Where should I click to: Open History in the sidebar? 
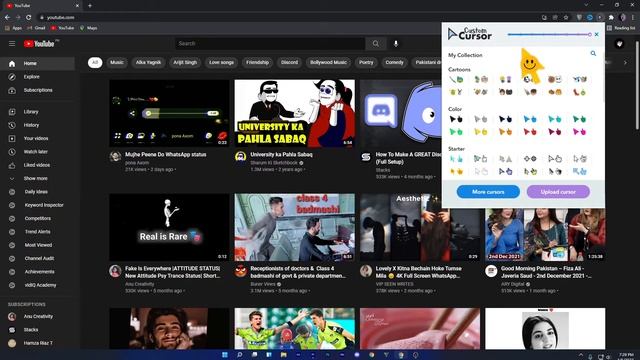click(38, 125)
